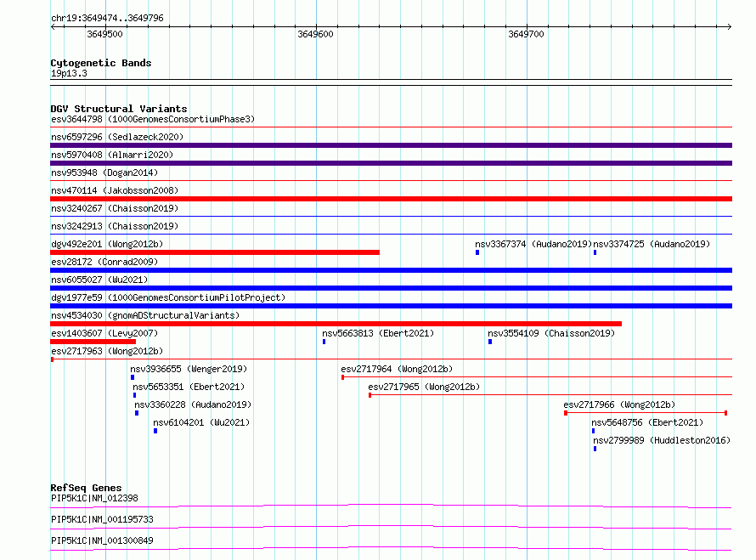Click ruler position 3649700
The image size is (756, 560).
tap(526, 34)
